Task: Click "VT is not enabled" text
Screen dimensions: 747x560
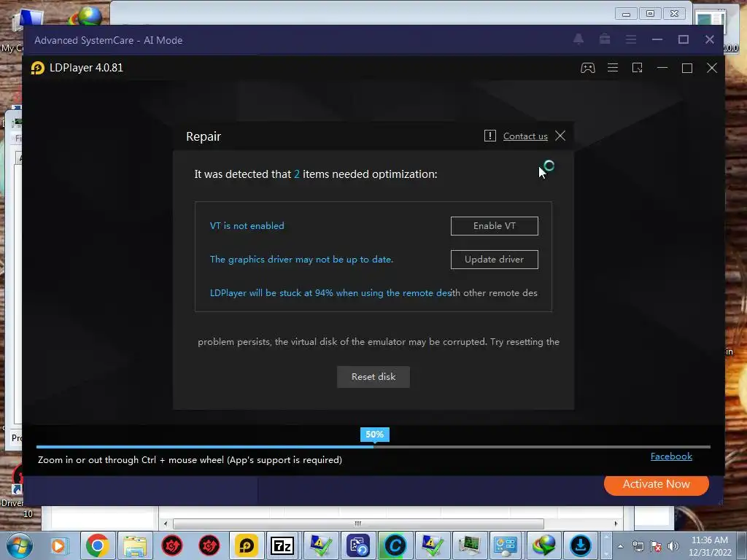Action: click(x=247, y=226)
